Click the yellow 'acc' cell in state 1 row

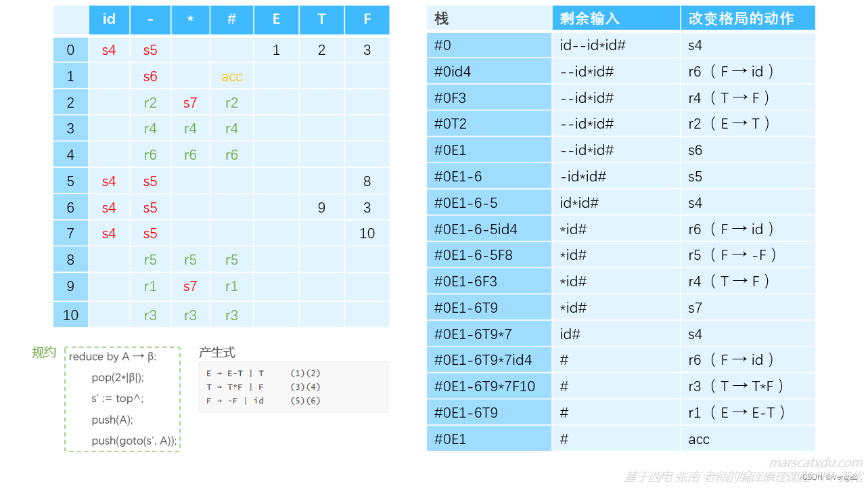pyautogui.click(x=231, y=76)
